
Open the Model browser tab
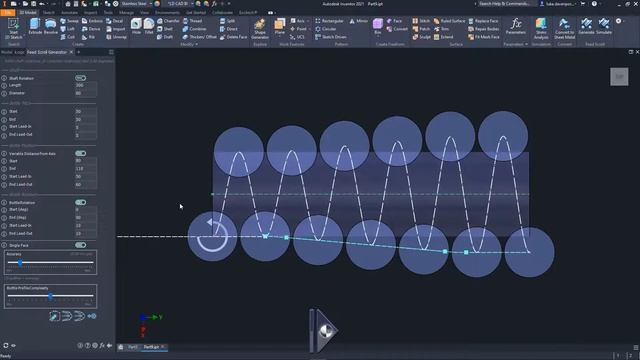(6, 52)
